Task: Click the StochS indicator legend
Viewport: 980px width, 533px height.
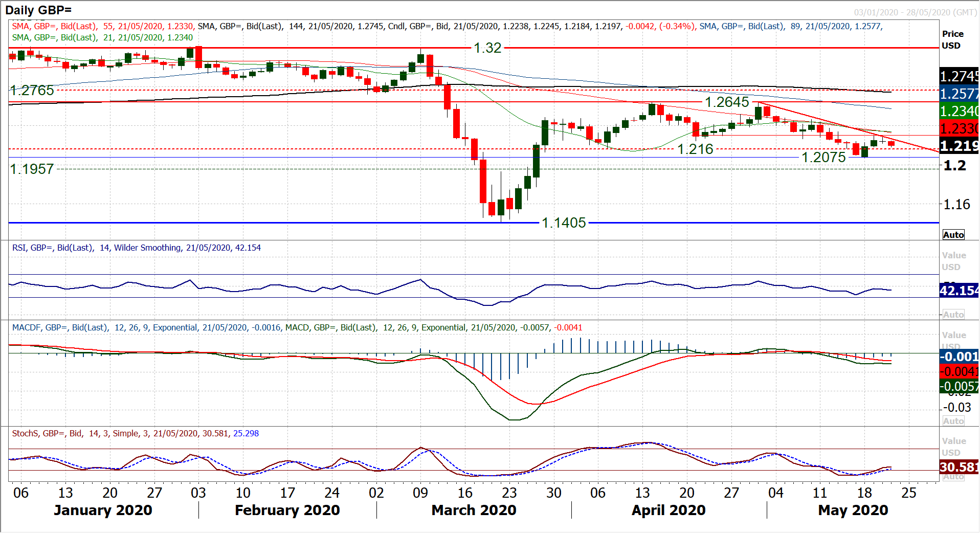Action: point(135,433)
